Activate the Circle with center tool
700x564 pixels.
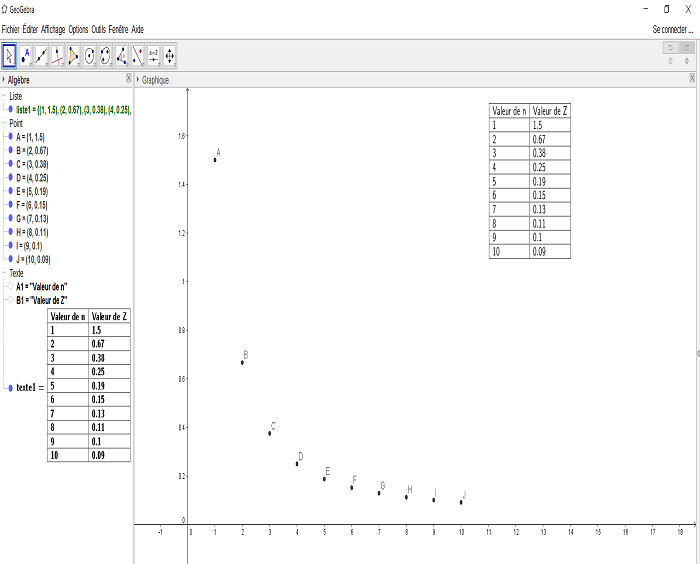point(89,55)
